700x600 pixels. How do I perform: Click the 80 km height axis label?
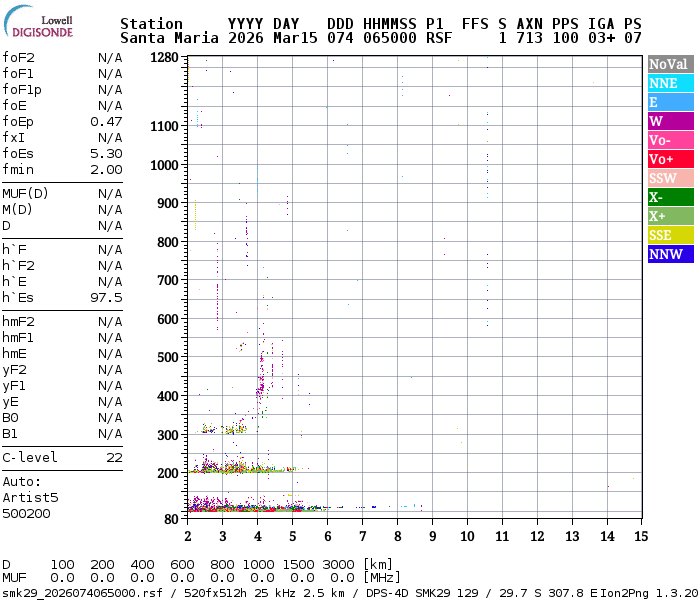pos(171,519)
